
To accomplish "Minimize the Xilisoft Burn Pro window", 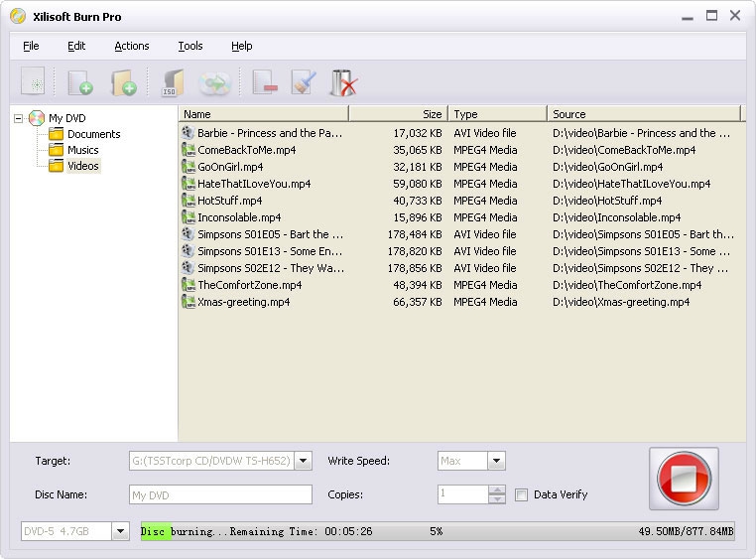I will (688, 17).
